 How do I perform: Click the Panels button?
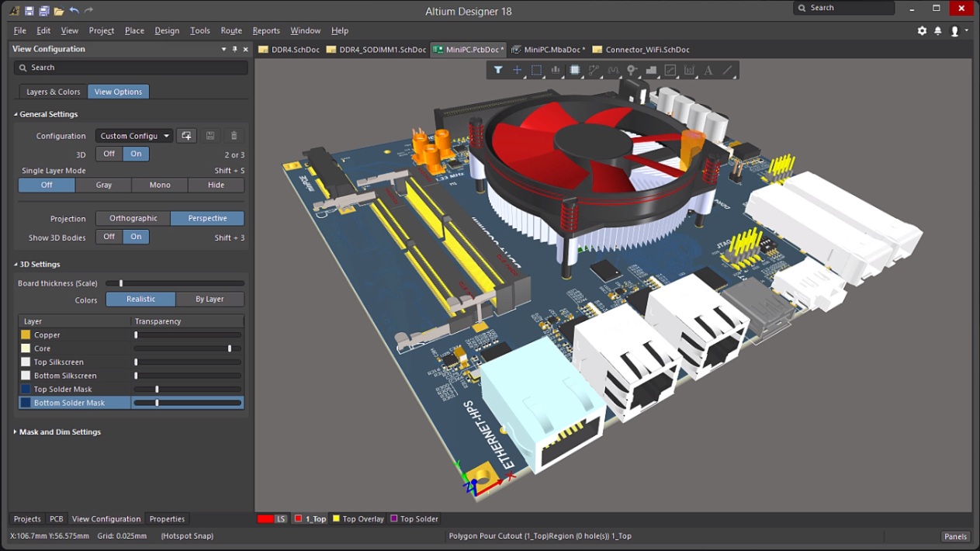955,536
